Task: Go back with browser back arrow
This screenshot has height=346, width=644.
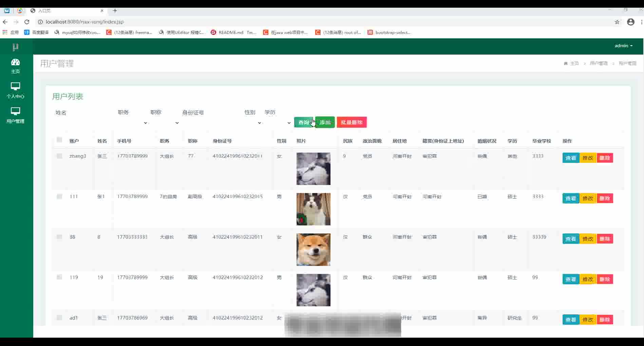Action: 5,22
